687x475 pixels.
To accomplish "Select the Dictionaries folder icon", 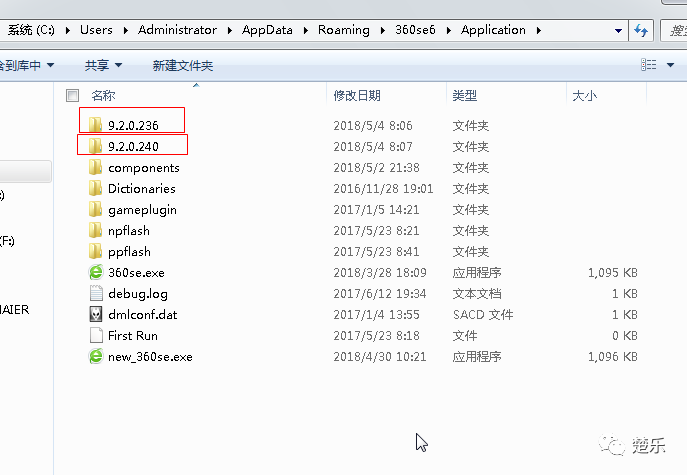I will pos(95,188).
